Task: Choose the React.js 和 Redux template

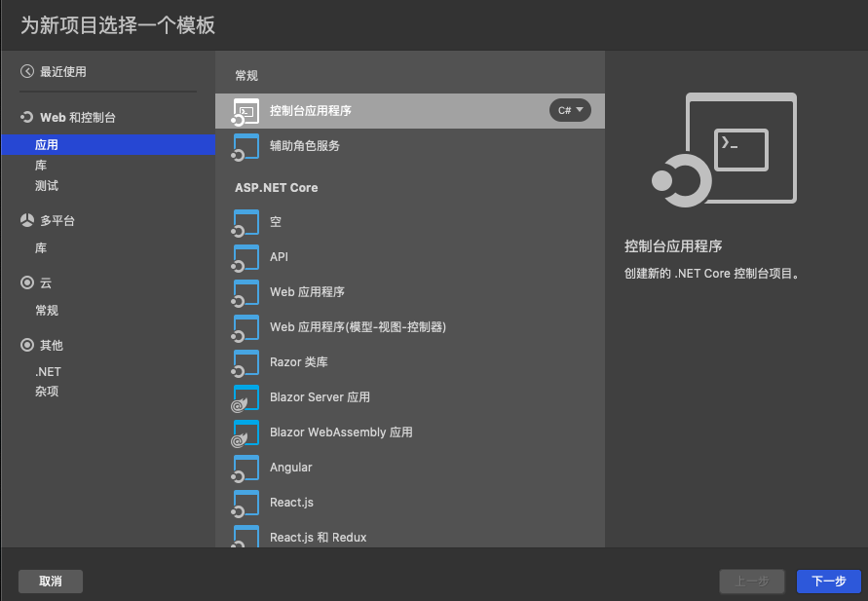Action: pos(409,535)
